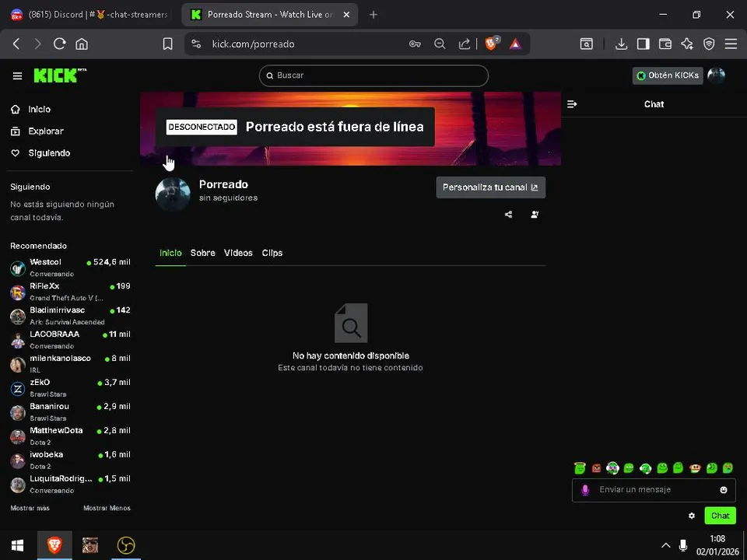Click the Obtén KICKs button

(668, 75)
